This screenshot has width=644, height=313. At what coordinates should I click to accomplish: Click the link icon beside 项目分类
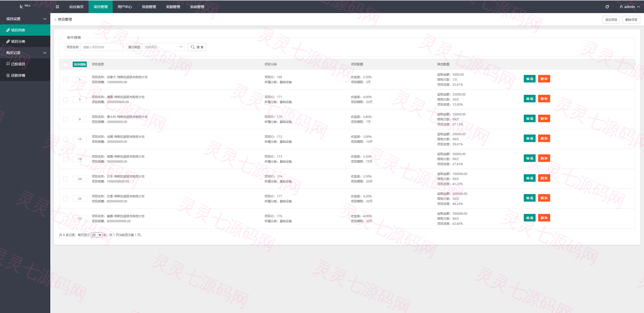(8, 41)
